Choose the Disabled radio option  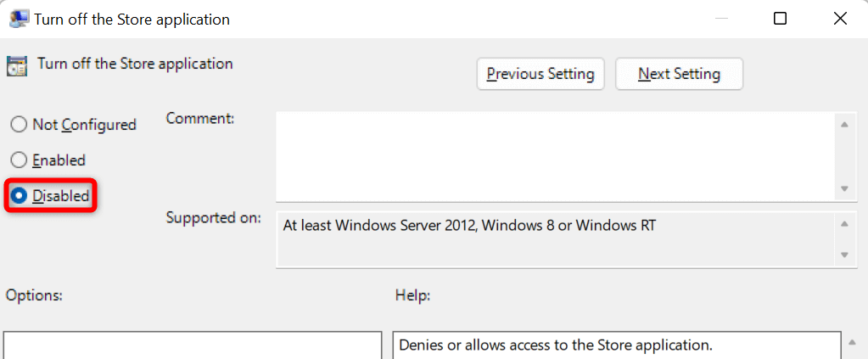19,196
